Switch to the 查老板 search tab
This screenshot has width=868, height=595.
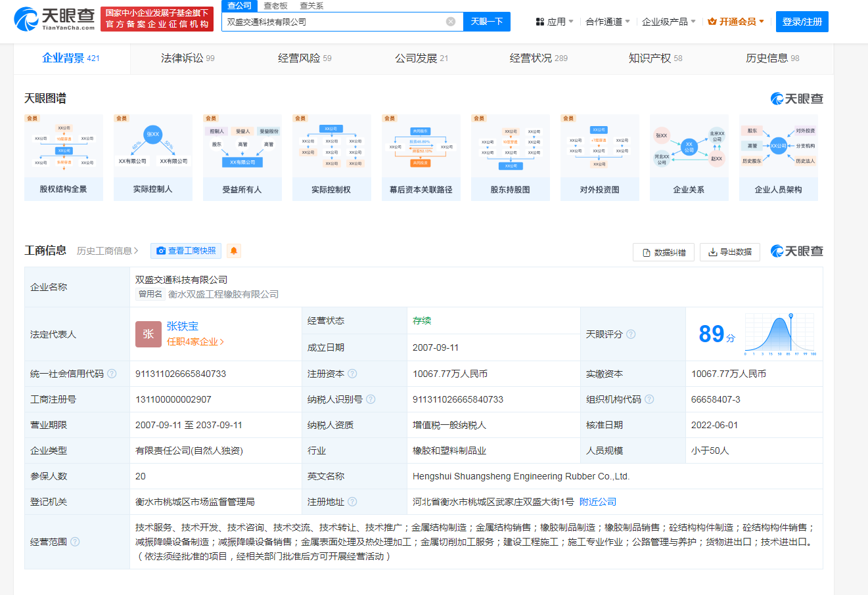(x=275, y=6)
